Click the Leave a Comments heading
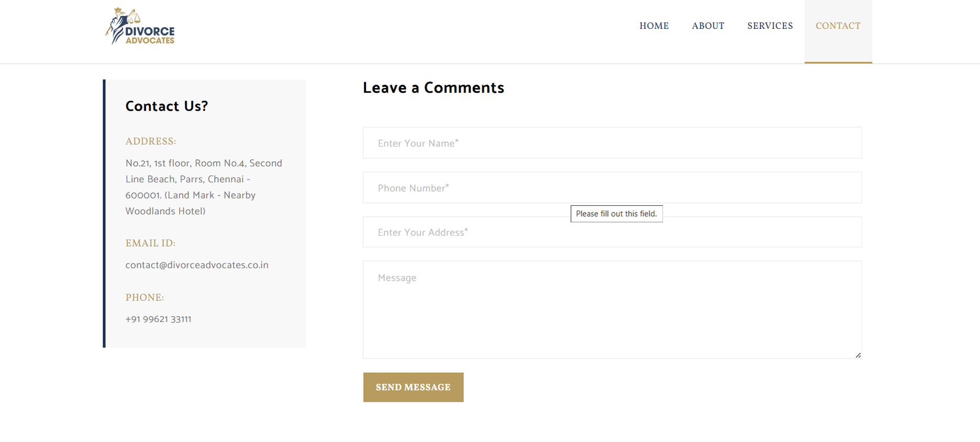 click(433, 88)
